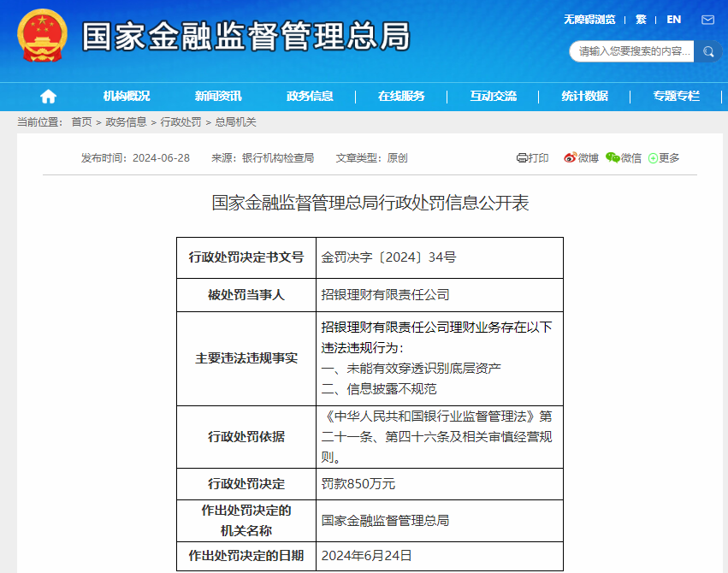Click the 行政处罚依据 header cell

point(246,437)
